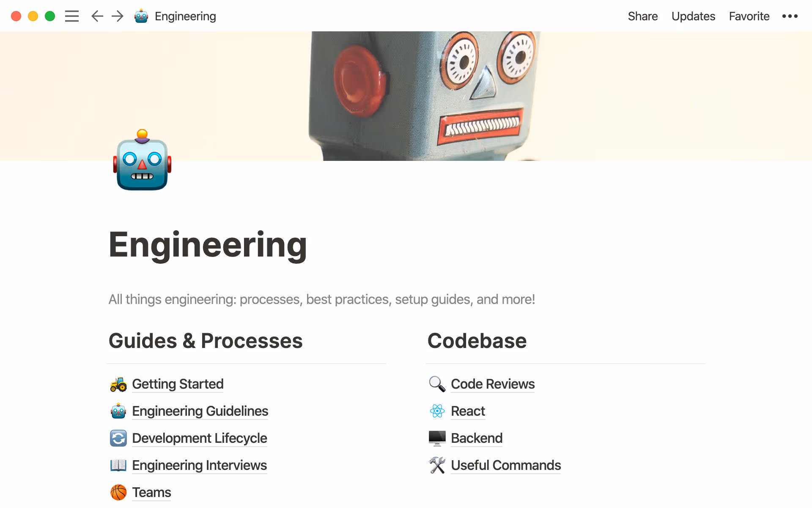Open the Updates panel
Image resolution: width=812 pixels, height=508 pixels.
[x=693, y=16]
